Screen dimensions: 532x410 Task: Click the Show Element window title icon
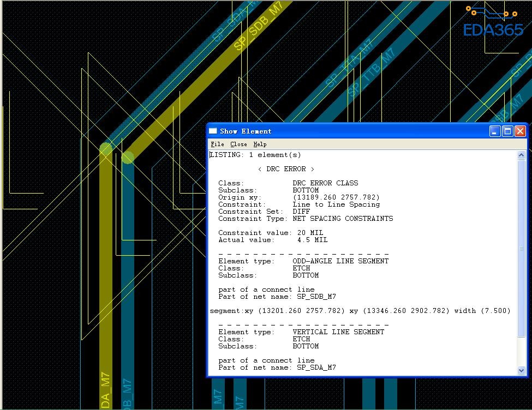coord(213,131)
